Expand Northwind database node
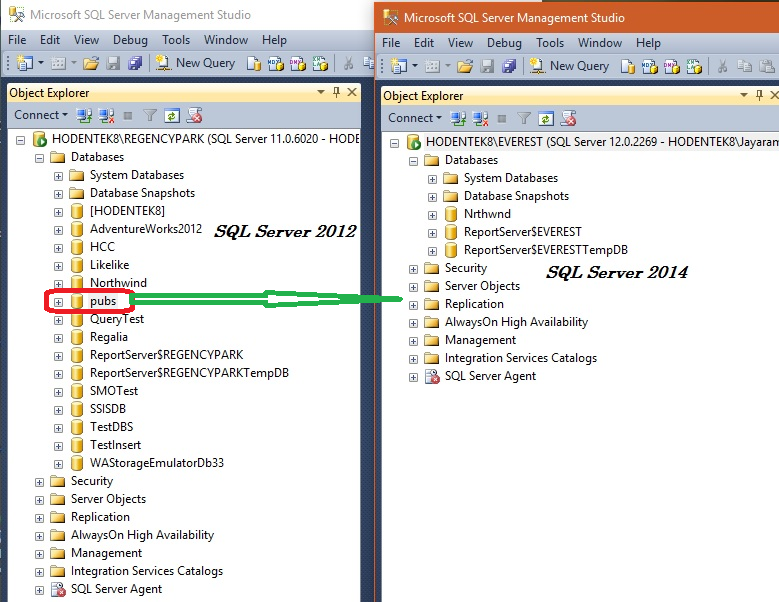This screenshot has width=779, height=602. [58, 284]
